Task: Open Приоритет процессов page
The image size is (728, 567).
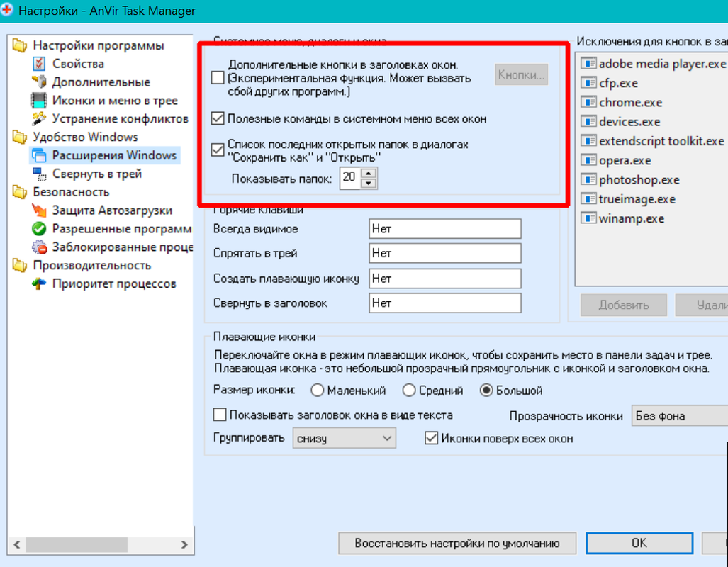Action: point(113,283)
